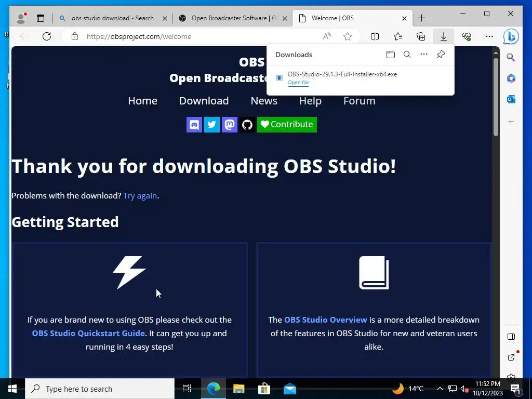Click the green Contribute button
Viewport: 532px width, 399px height.
coord(287,125)
